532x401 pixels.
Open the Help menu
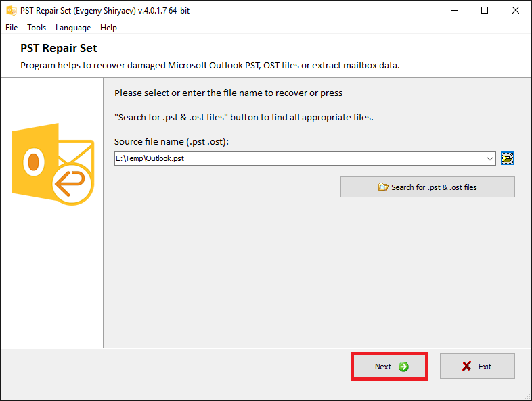click(108, 28)
